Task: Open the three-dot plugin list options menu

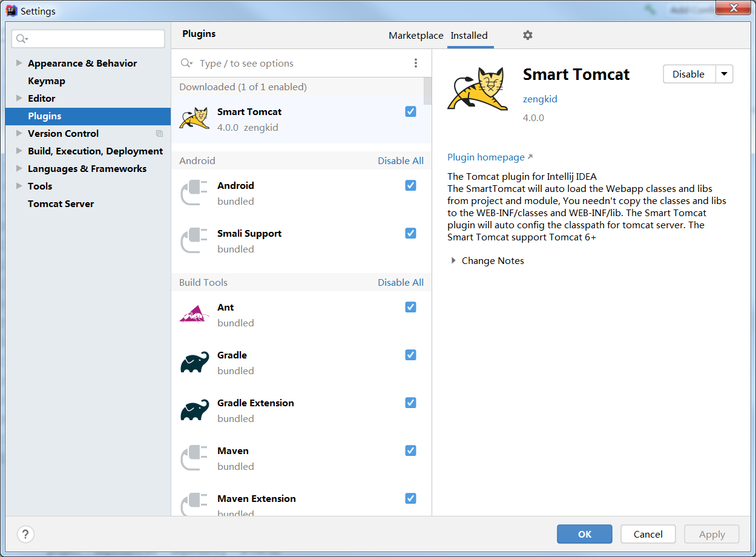Action: coord(415,63)
